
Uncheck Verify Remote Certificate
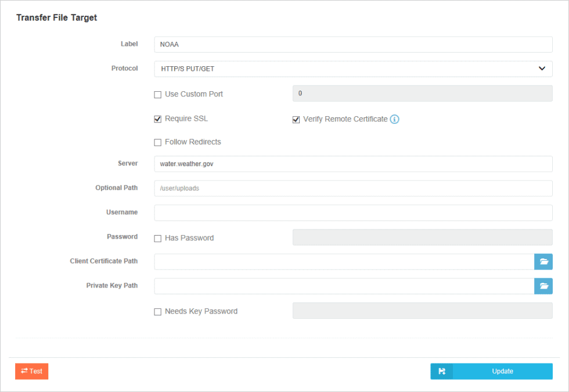pos(296,119)
